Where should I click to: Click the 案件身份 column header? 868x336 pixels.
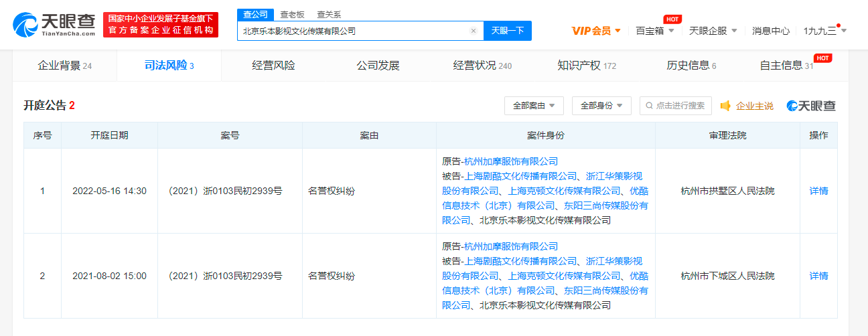545,135
